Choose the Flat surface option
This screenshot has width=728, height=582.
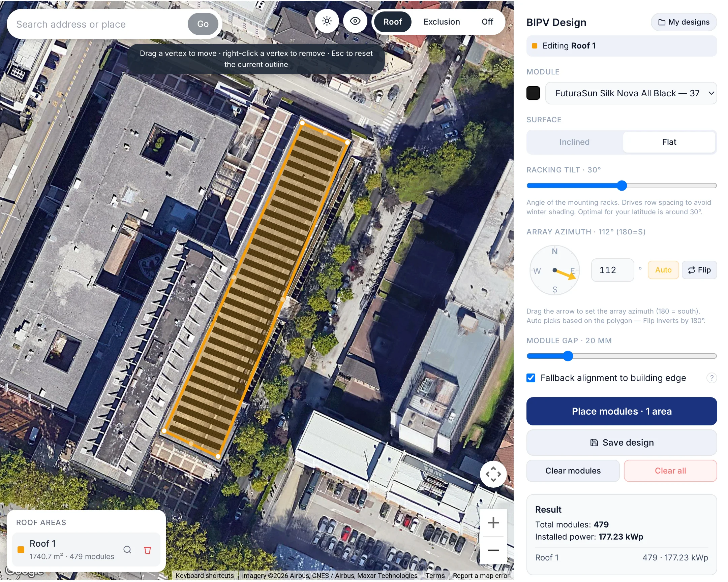click(x=669, y=142)
